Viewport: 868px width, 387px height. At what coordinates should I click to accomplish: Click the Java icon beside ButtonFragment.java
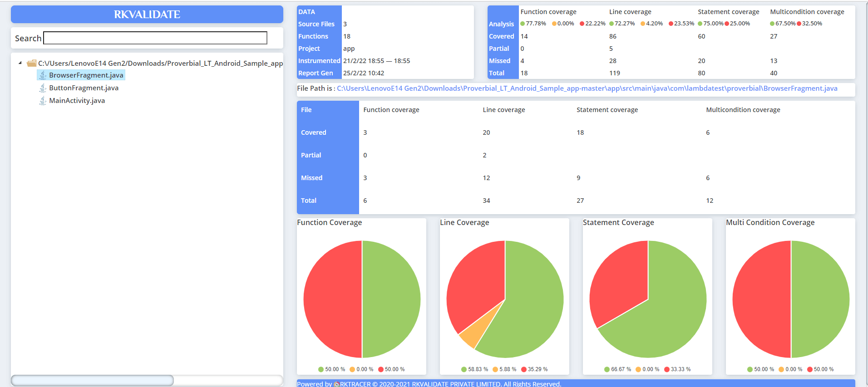click(43, 88)
